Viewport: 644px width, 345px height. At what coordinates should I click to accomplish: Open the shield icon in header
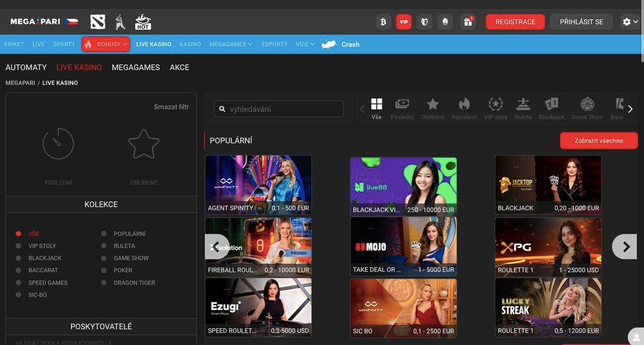[x=424, y=22]
